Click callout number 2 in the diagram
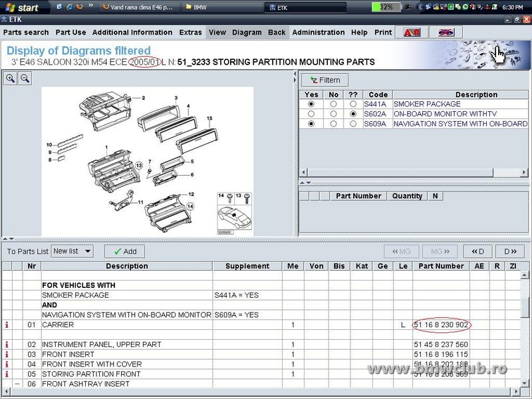The width and height of the screenshot is (532, 399). pos(144,98)
